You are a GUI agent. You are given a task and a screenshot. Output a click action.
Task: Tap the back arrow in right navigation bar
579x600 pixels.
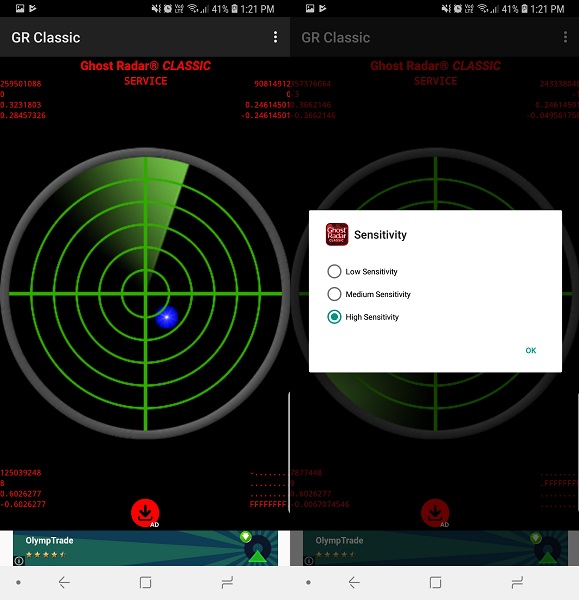tap(354, 582)
